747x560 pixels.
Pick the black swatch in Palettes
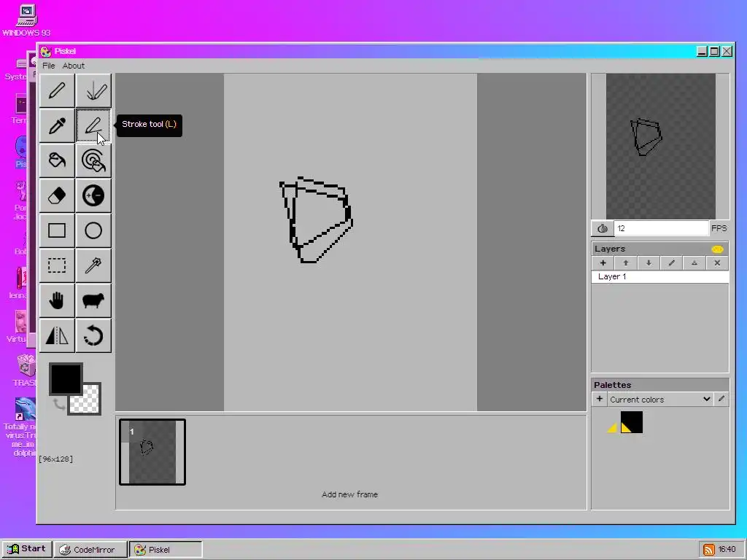click(x=631, y=422)
